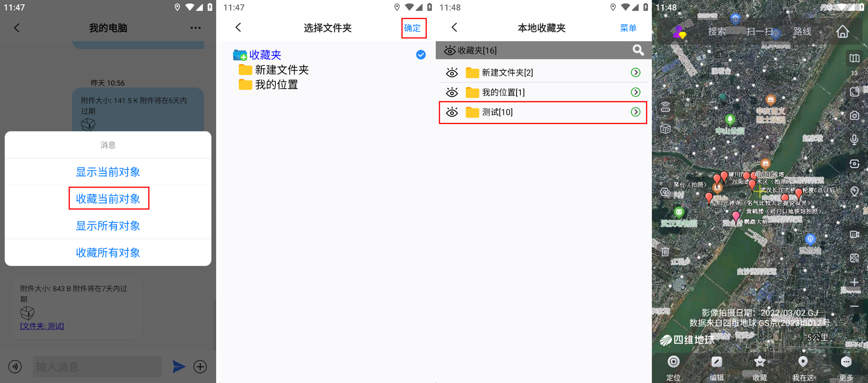The width and height of the screenshot is (868, 383).
Task: Hide the 新建文件夹 folder with eye icon
Action: pyautogui.click(x=452, y=73)
